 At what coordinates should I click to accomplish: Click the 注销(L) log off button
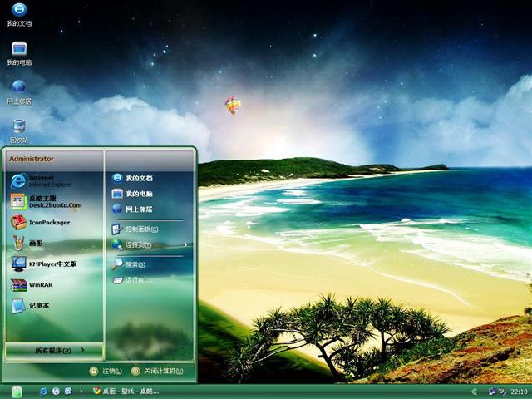106,372
